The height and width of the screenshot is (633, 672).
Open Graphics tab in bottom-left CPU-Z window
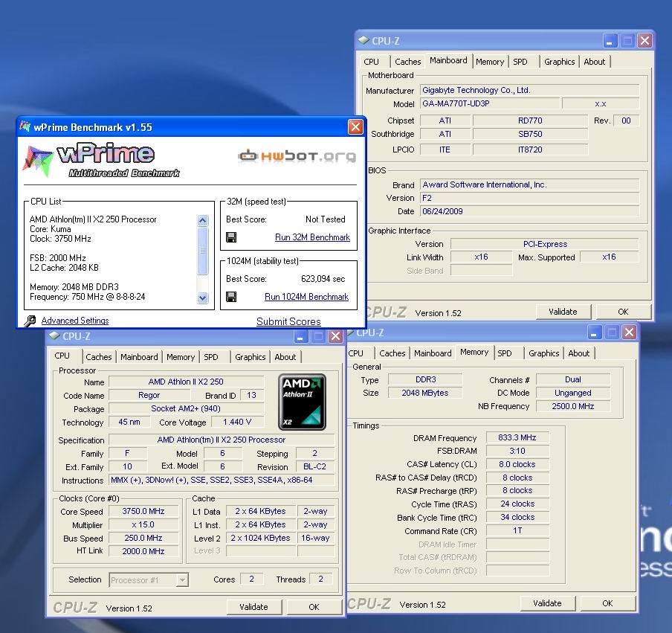[x=251, y=357]
